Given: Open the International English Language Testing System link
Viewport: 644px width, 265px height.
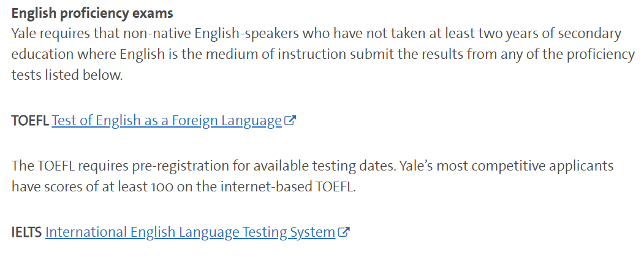Looking at the screenshot, I should [190, 232].
